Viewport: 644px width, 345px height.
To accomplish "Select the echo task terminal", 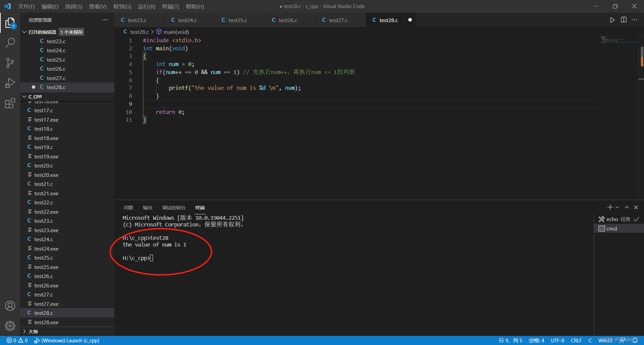I will [619, 219].
